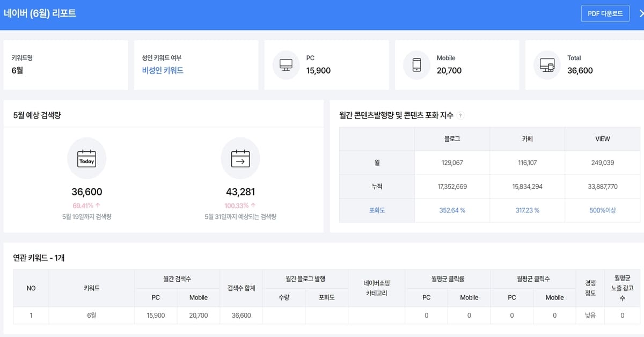Viewport: 644px width, 337px height.
Task: Click the PC monitor icon
Action: (286, 64)
